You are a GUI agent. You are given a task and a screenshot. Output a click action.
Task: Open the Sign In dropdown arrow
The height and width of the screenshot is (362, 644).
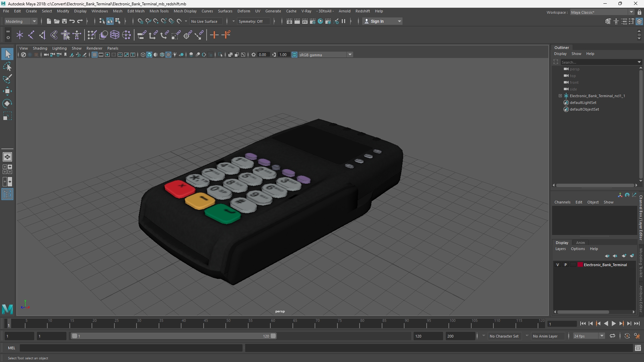(x=399, y=21)
